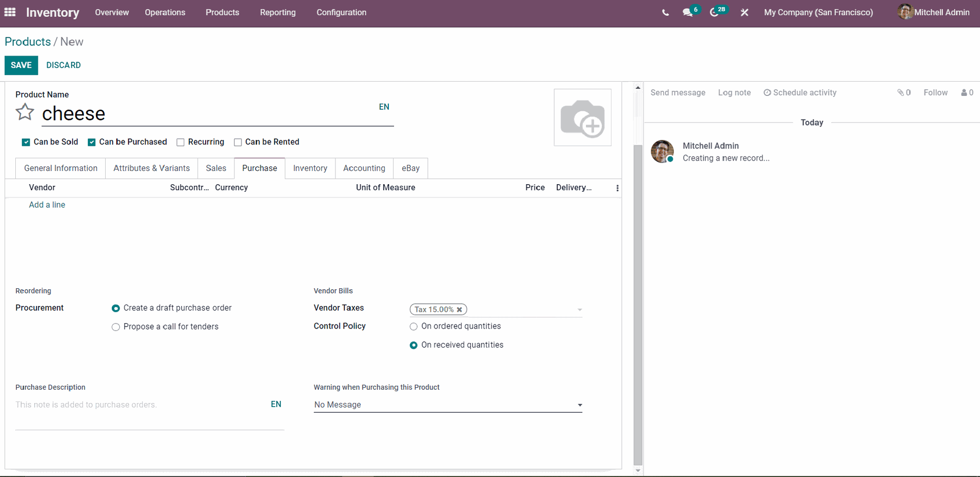The height and width of the screenshot is (477, 980).
Task: Switch to the Attributes & Variants tab
Action: [152, 168]
